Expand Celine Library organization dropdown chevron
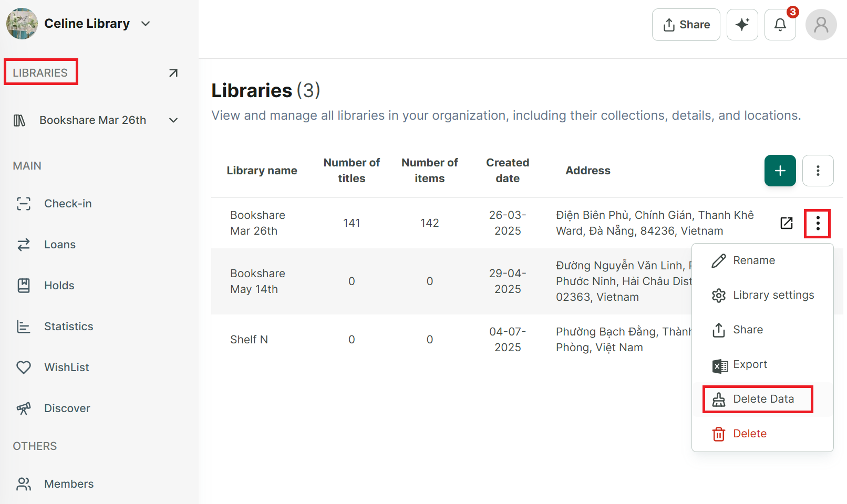 [146, 24]
